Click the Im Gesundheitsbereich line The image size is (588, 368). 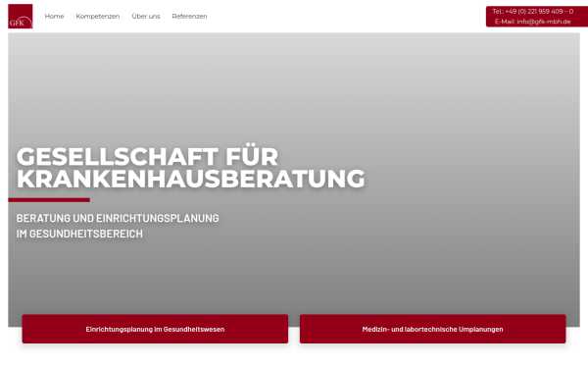tap(79, 234)
